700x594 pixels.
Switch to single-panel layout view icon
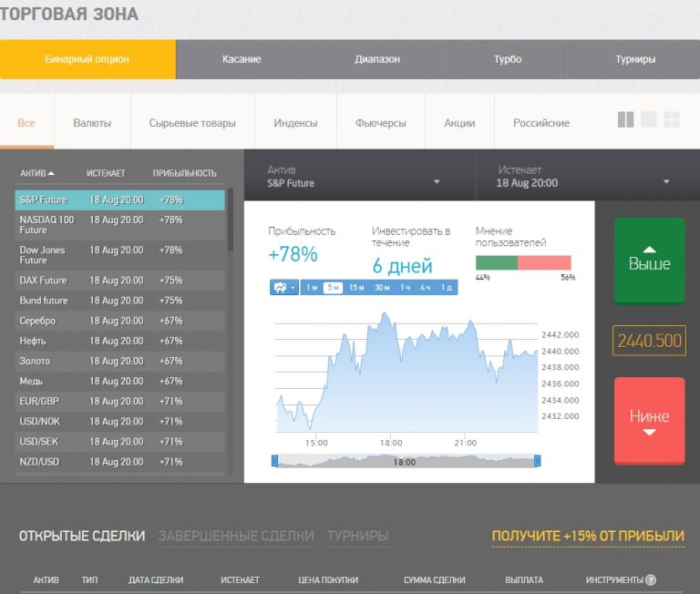[649, 119]
